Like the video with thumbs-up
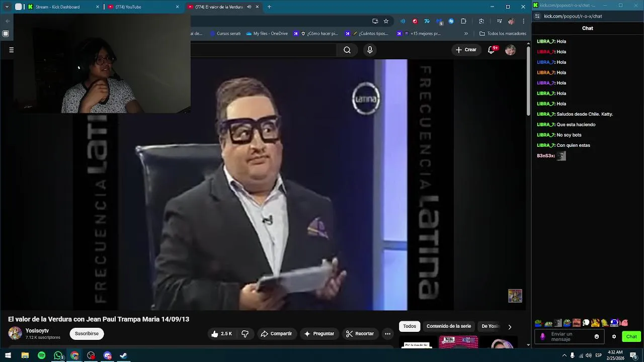Screen dimensions: 644x362 pyautogui.click(x=221, y=334)
